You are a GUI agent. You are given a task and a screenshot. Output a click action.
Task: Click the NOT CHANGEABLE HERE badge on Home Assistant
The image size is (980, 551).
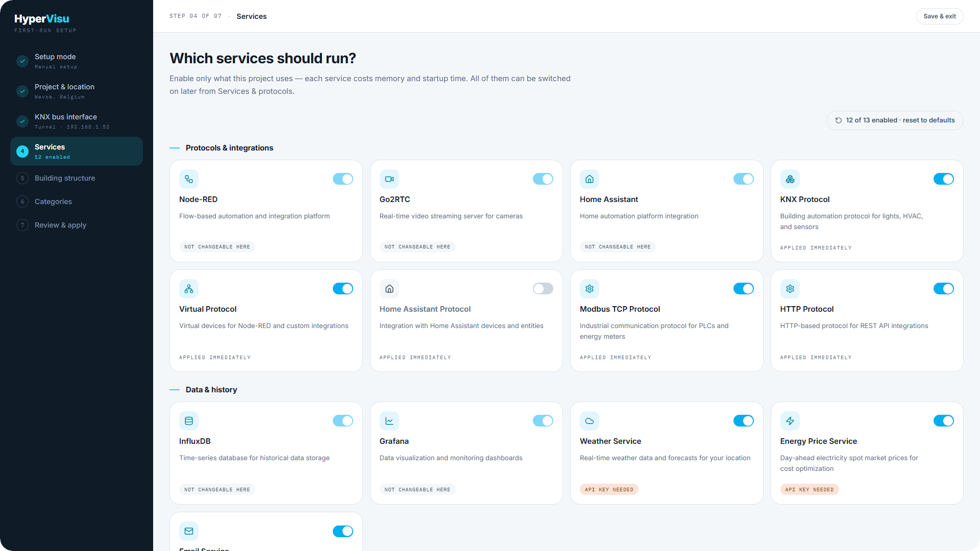point(618,247)
